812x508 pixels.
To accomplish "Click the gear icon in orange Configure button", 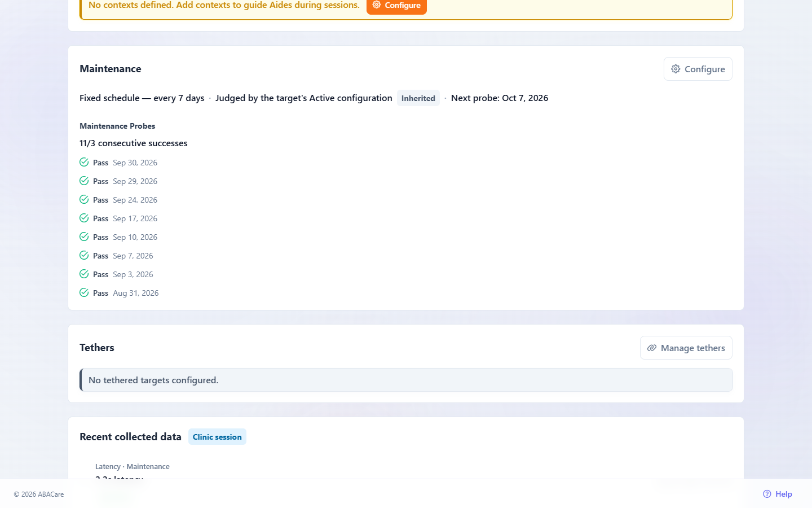I will (377, 5).
